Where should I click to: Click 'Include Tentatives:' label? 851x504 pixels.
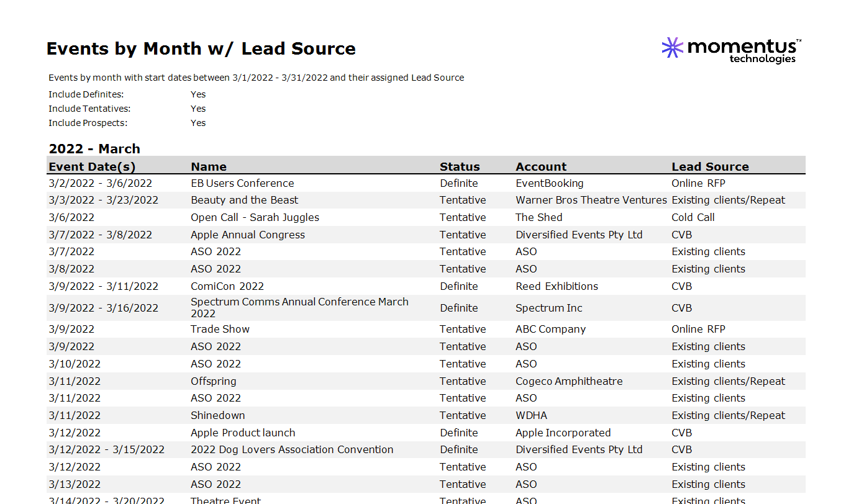coord(89,109)
